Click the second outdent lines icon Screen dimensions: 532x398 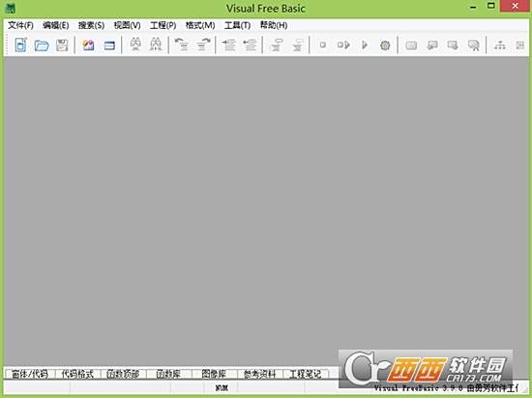250,45
